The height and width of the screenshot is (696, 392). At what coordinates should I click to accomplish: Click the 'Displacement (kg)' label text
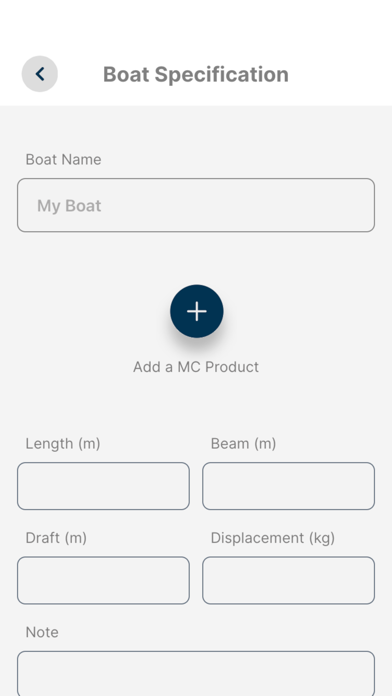(273, 538)
